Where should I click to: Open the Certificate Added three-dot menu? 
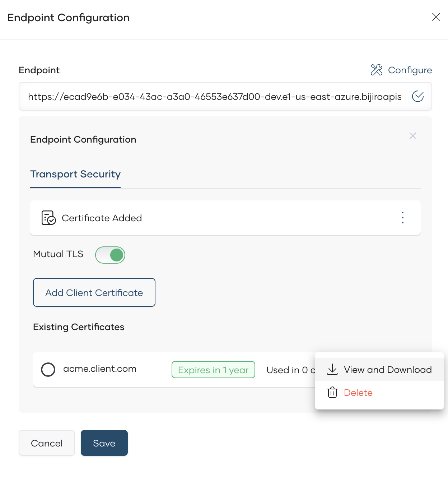403,218
